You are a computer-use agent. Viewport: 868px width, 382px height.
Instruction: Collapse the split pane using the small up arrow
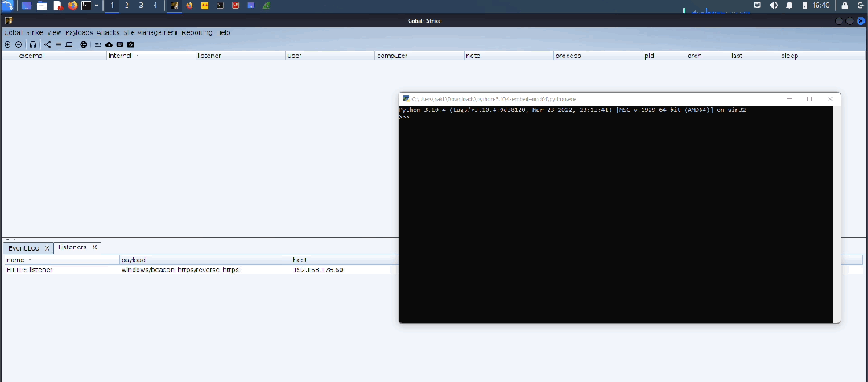click(x=7, y=239)
